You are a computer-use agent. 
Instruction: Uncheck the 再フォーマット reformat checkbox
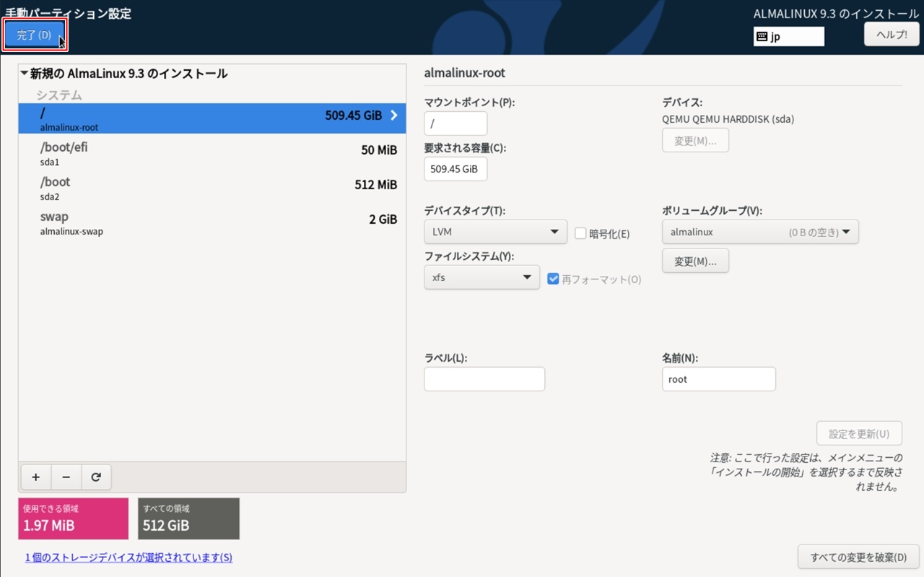pos(553,279)
